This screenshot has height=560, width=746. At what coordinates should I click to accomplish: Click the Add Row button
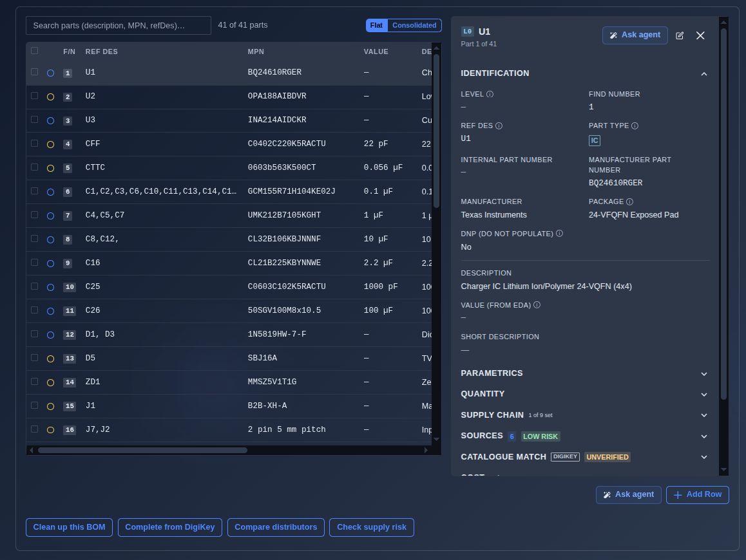click(x=698, y=495)
